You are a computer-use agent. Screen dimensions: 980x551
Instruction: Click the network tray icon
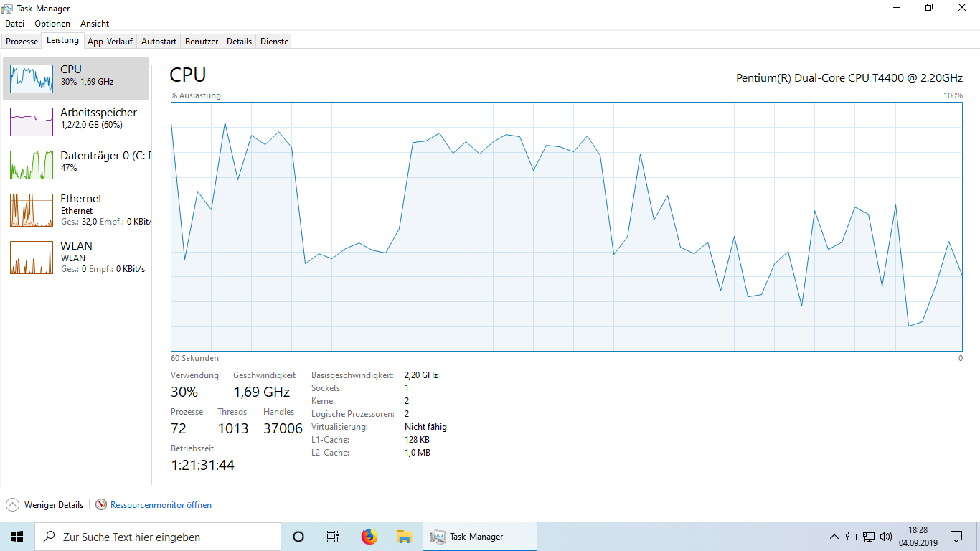[x=869, y=537]
